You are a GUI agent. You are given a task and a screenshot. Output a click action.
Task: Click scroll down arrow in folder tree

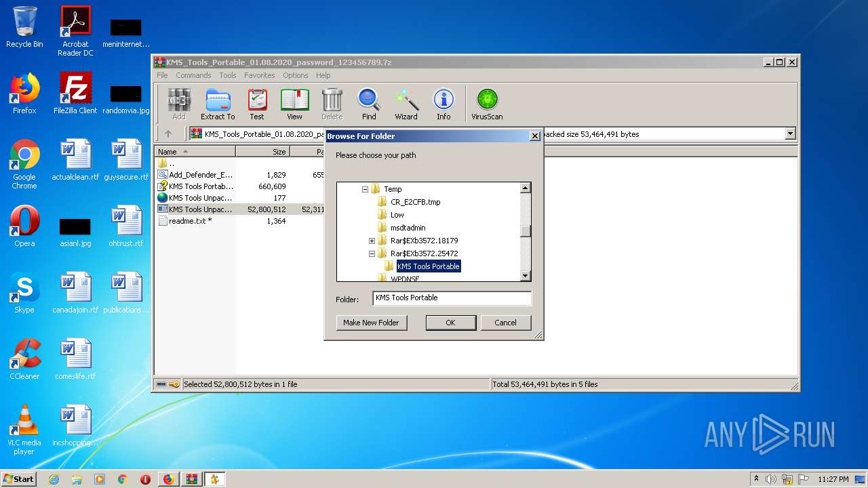(526, 276)
